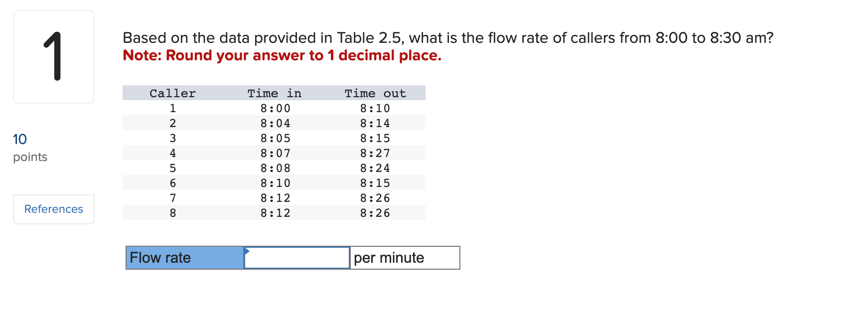Click the 10 points indicator
Image resolution: width=868 pixels, height=331 pixels.
(20, 140)
